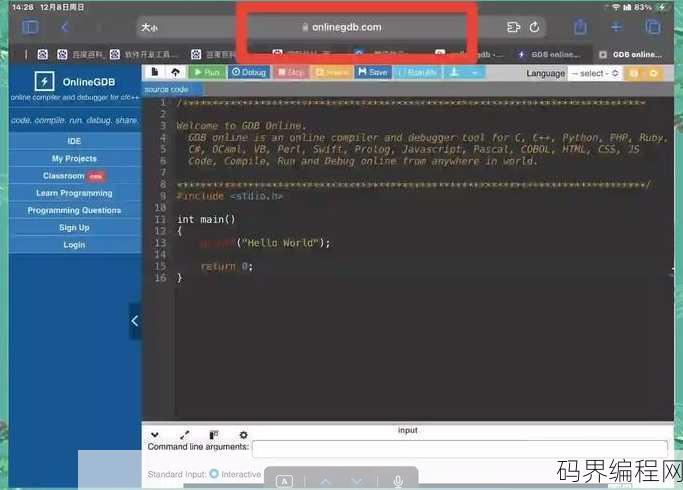Image resolution: width=683 pixels, height=490 pixels.
Task: Open the Language select dropdown
Action: click(595, 74)
